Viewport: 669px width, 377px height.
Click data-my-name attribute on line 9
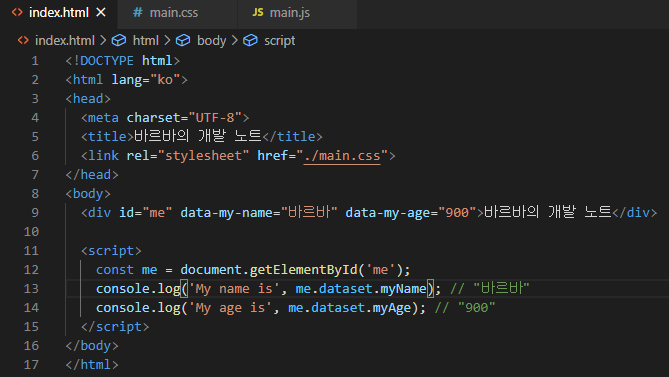click(259, 213)
